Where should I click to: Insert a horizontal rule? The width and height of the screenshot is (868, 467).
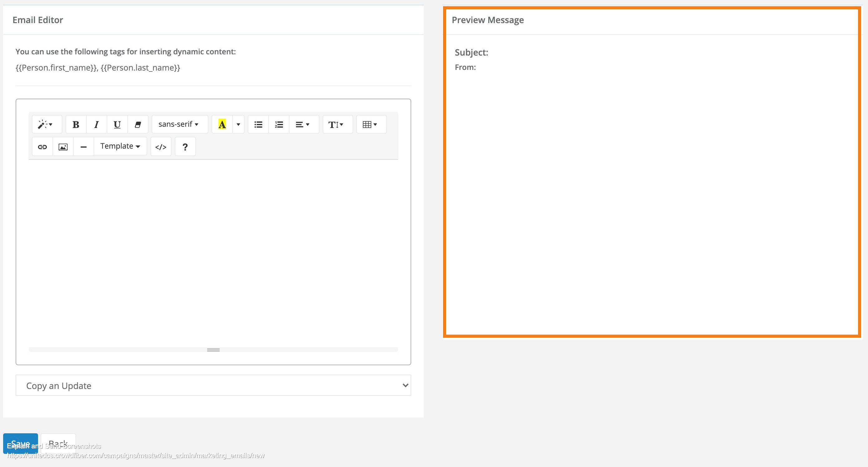coord(83,146)
